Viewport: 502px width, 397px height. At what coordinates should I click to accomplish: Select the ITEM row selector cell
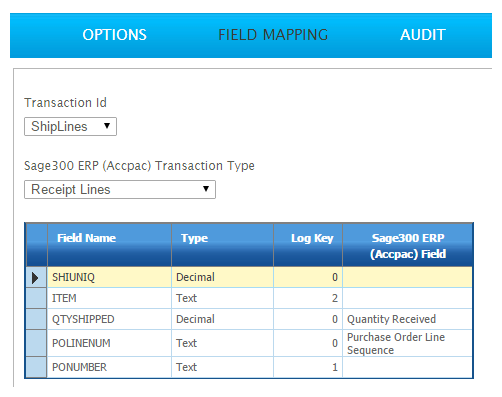click(36, 298)
